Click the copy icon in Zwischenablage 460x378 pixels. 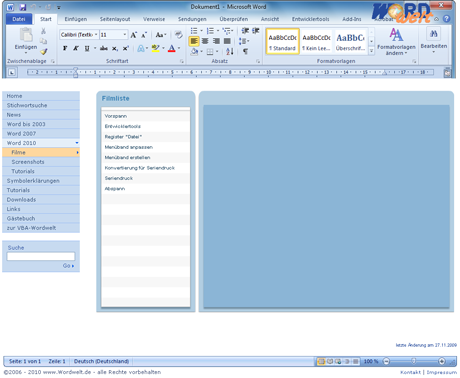pos(43,41)
